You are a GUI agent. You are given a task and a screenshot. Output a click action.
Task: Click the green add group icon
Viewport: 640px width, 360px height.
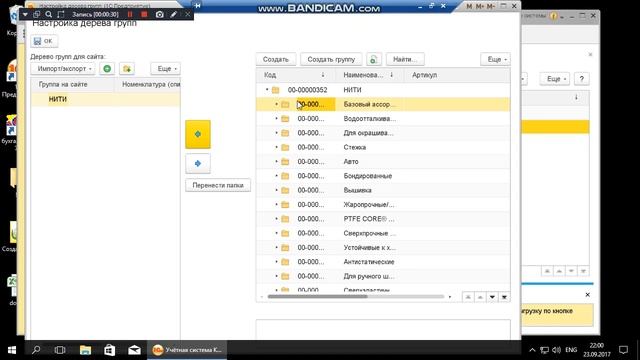[x=107, y=69]
